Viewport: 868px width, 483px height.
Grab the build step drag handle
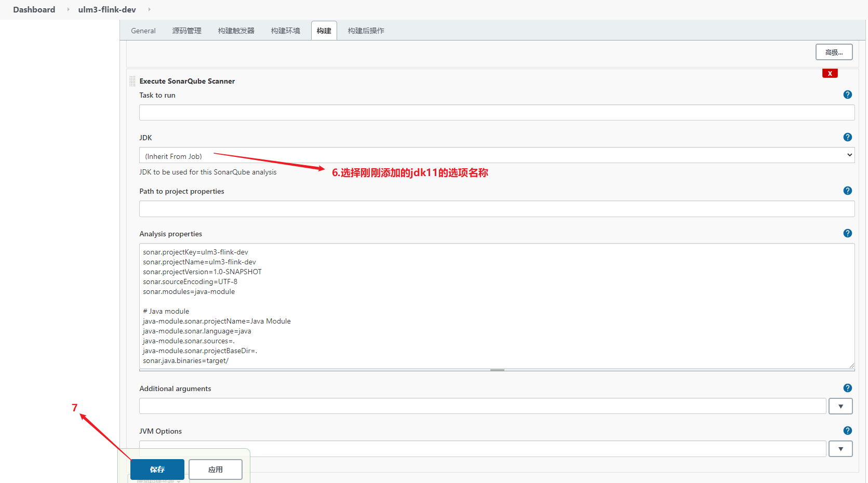(132, 81)
